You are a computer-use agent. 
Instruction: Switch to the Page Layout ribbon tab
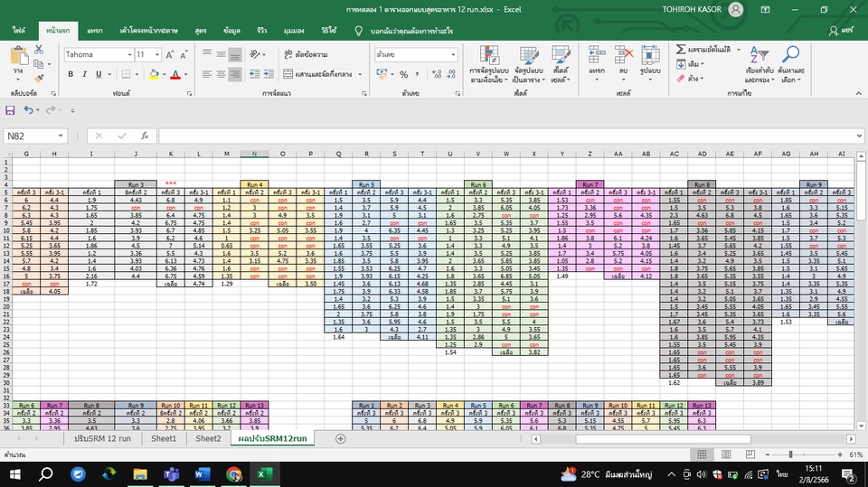coord(149,31)
